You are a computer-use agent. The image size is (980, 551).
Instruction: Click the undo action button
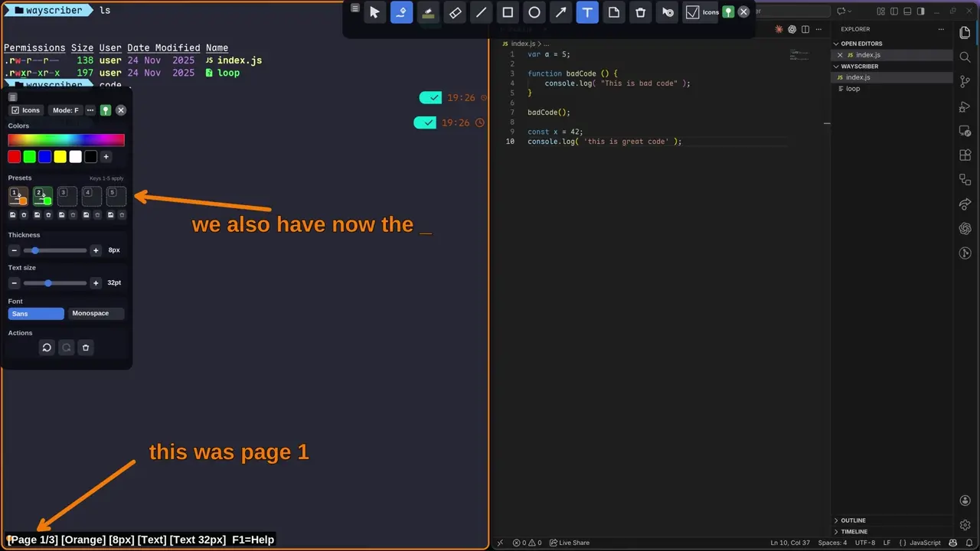pos(47,347)
